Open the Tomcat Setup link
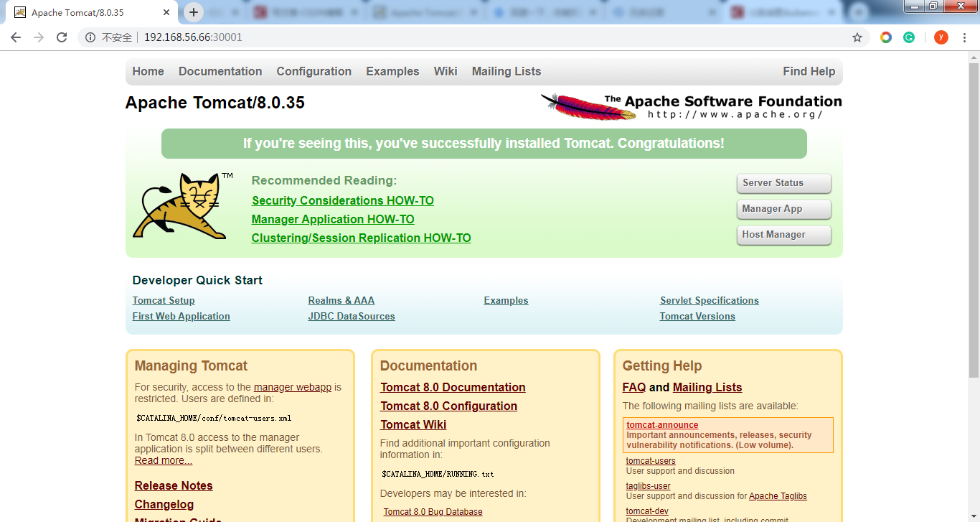This screenshot has height=522, width=980. pyautogui.click(x=164, y=300)
